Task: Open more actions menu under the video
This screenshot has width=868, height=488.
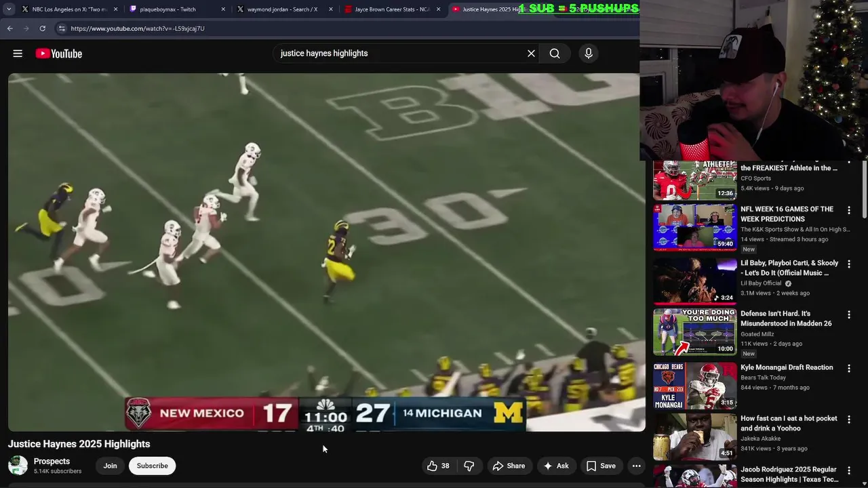Action: click(x=636, y=466)
